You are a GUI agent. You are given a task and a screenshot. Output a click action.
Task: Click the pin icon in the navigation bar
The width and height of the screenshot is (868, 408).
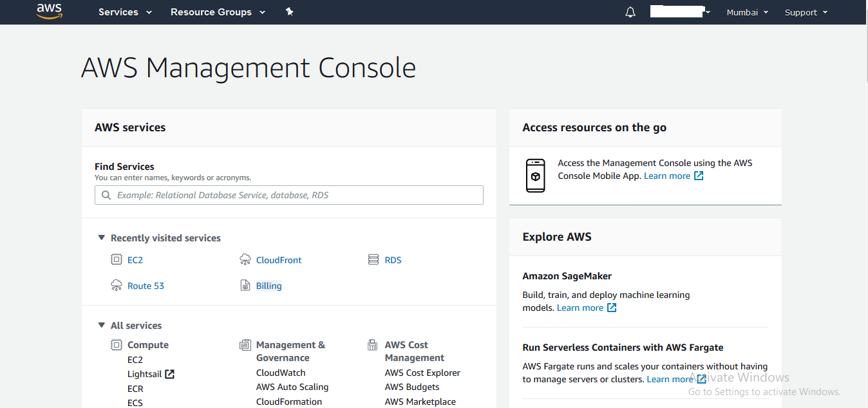[289, 12]
